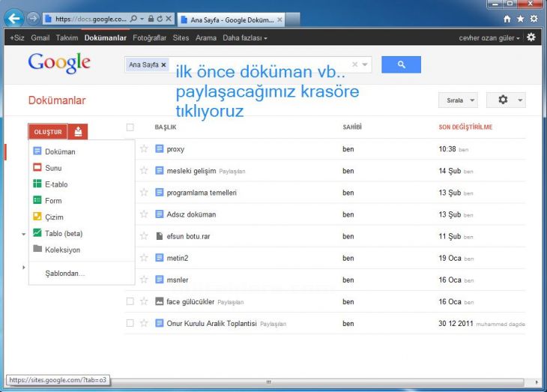
Task: Open browser home icon
Action: click(507, 19)
